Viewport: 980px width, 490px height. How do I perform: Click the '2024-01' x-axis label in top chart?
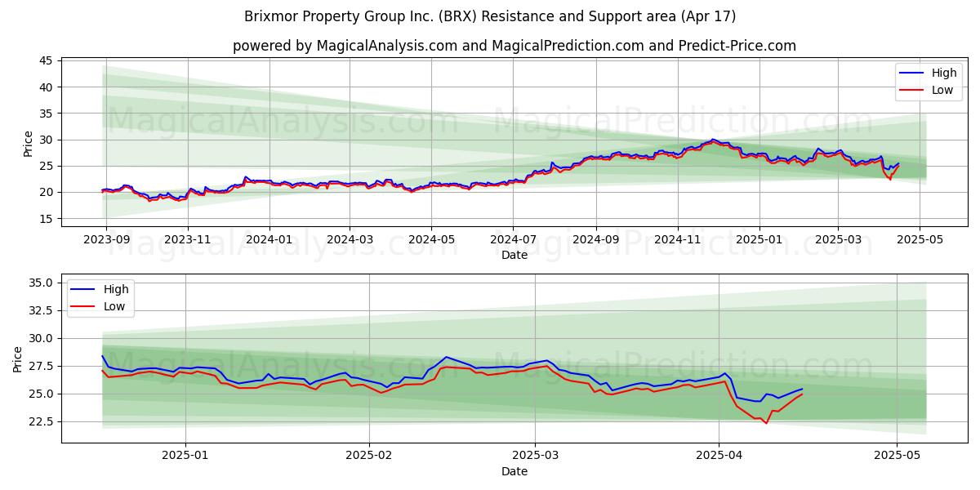point(269,240)
